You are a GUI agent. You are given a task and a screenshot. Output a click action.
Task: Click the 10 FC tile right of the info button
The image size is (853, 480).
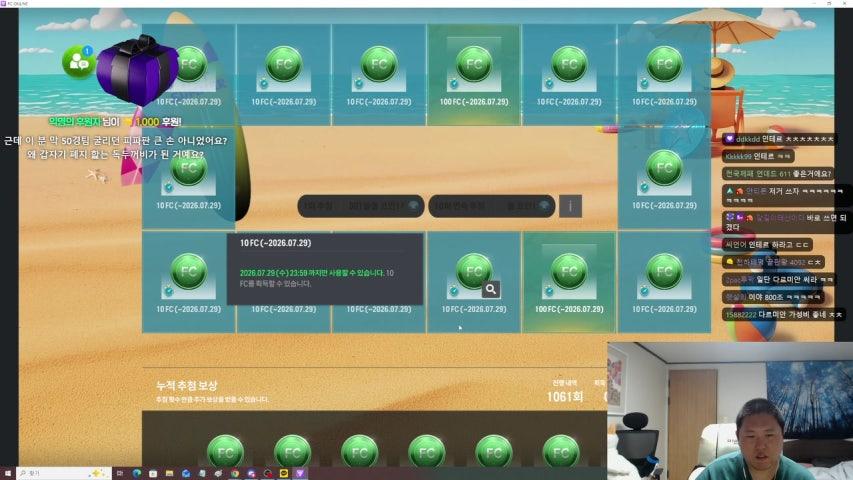[664, 179]
